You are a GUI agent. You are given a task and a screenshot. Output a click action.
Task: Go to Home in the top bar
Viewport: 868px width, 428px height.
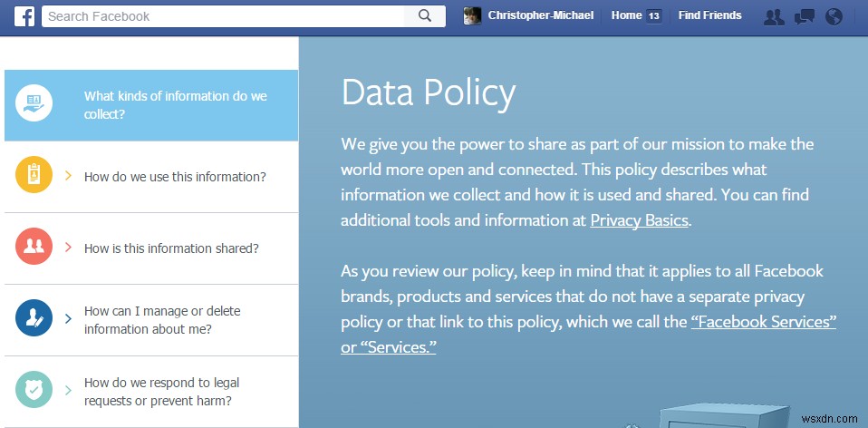[626, 15]
